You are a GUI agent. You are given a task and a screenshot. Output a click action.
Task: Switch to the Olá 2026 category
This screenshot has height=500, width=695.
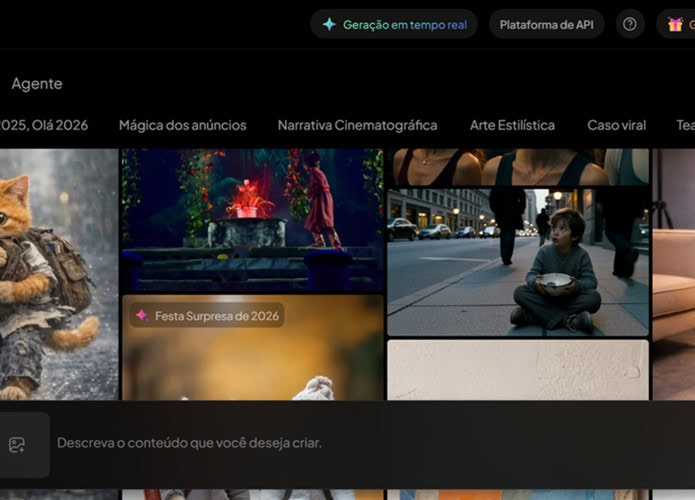click(44, 125)
